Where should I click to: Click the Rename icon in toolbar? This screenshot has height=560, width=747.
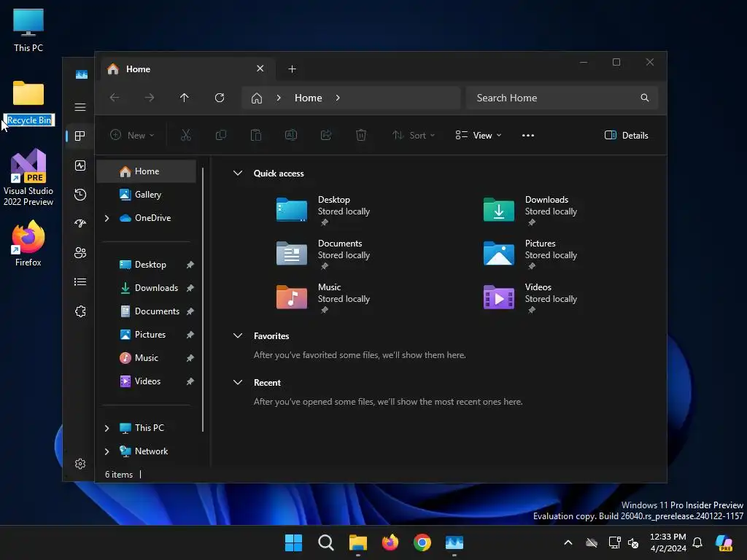pos(290,135)
